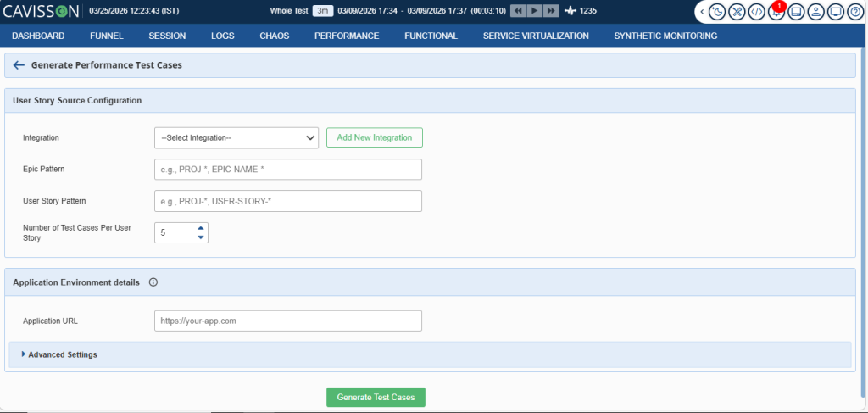Decrease number of test cases per story
The width and height of the screenshot is (868, 413).
(201, 237)
